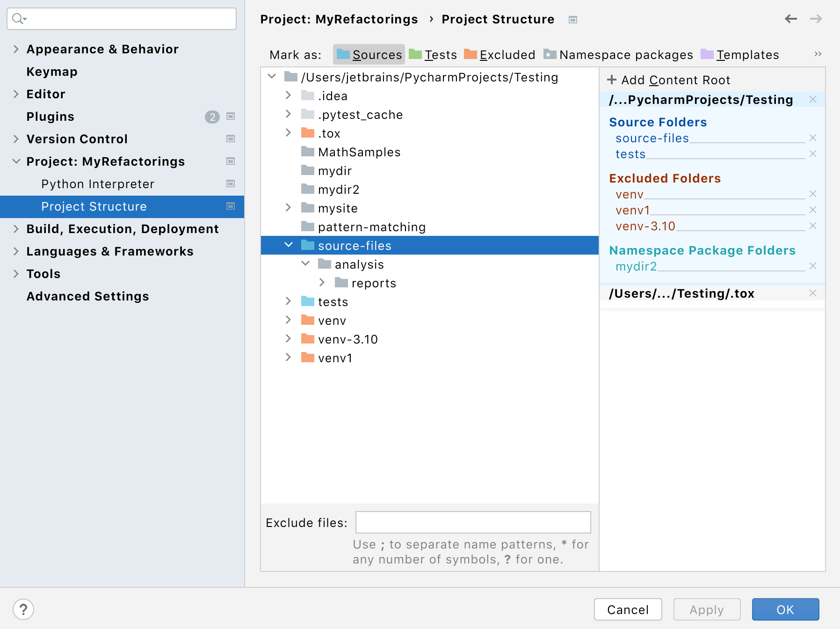Click the Templates folder icon
The image size is (840, 629).
(707, 54)
